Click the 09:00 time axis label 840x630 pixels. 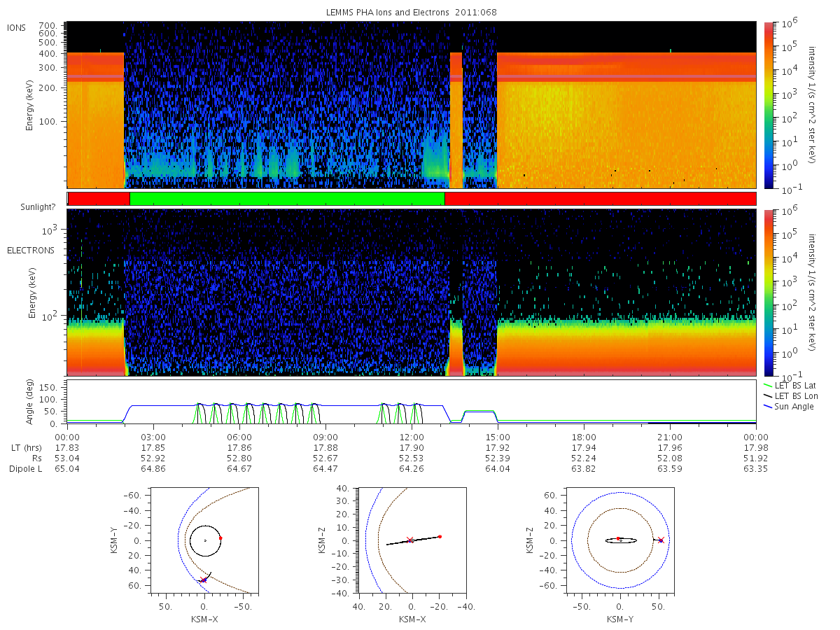325,437
